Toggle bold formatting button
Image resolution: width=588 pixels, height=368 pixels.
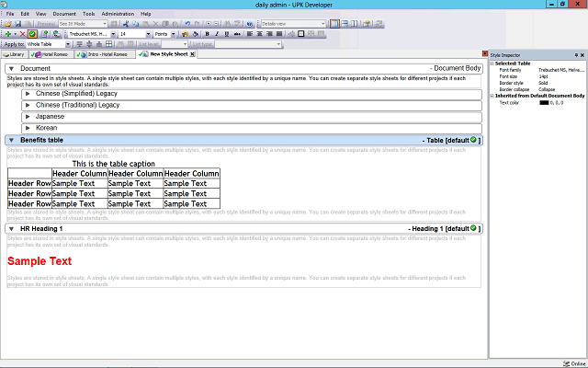click(x=208, y=34)
